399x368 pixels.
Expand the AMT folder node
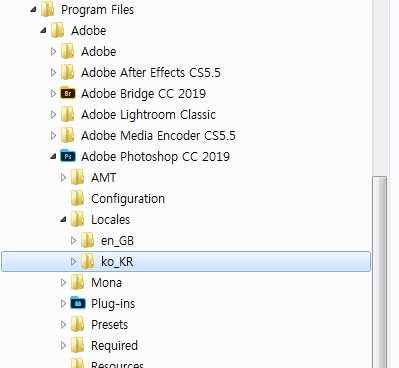click(63, 177)
